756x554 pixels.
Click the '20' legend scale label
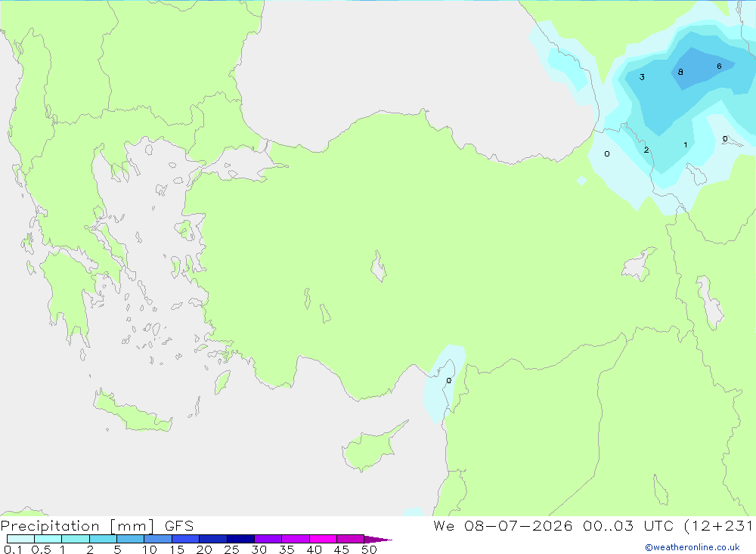point(204,549)
